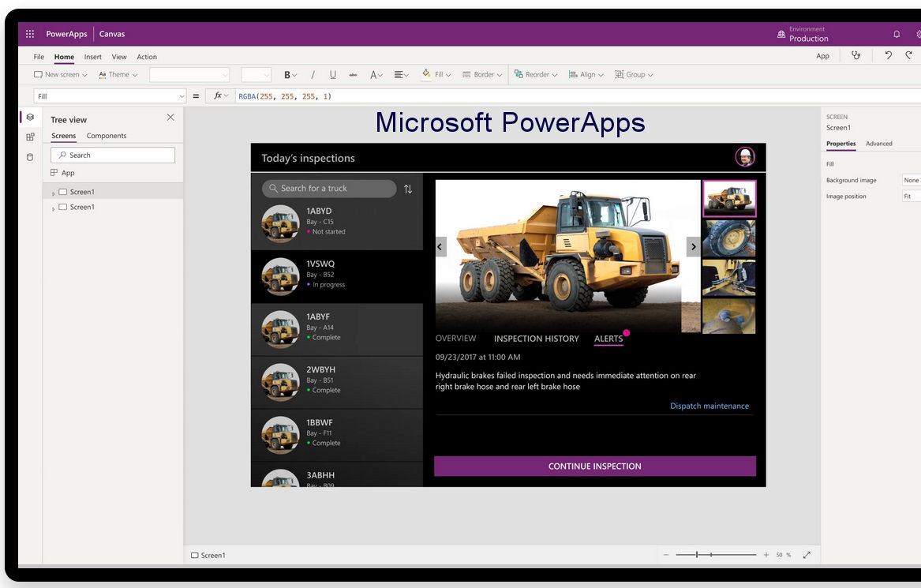
Task: Open the View ribbon tab
Action: pos(119,57)
